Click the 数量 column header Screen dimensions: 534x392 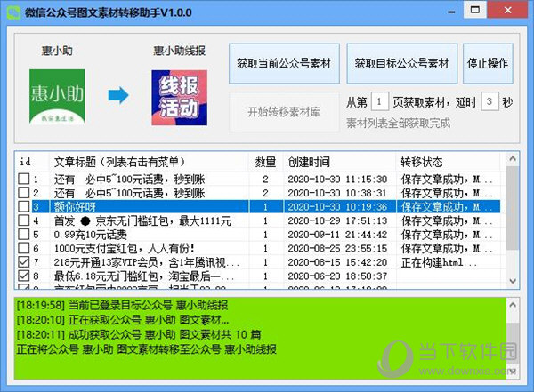tap(265, 162)
